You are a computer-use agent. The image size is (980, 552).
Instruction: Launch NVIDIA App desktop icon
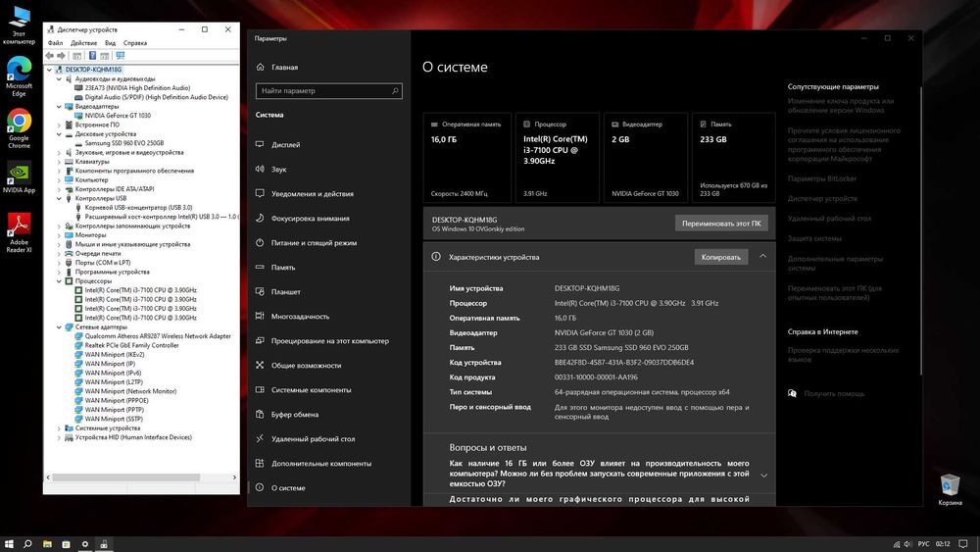click(19, 177)
